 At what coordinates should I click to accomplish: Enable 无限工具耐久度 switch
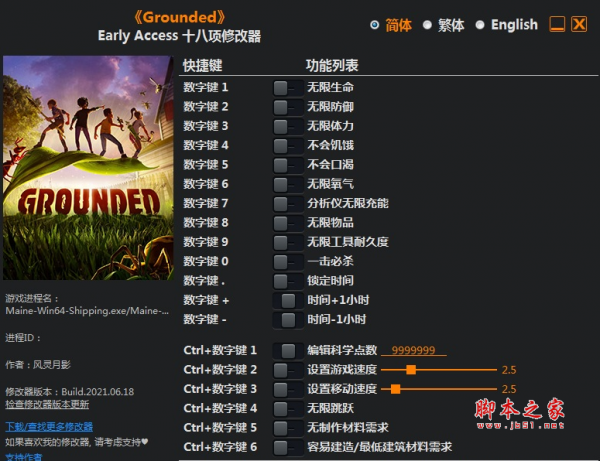(x=288, y=242)
